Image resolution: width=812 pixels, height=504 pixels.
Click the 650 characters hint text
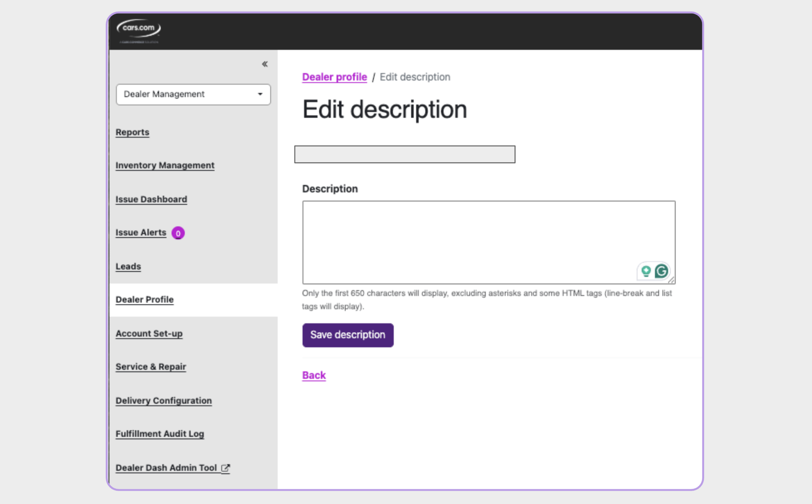(487, 300)
